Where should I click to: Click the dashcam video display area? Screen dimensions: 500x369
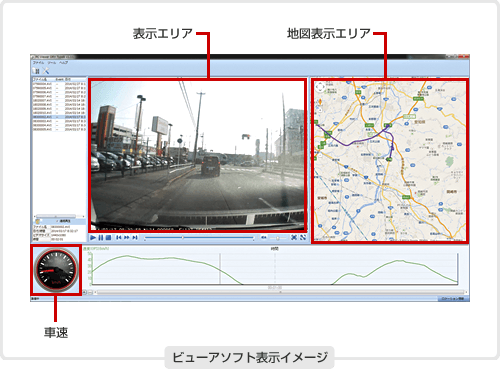tap(198, 155)
